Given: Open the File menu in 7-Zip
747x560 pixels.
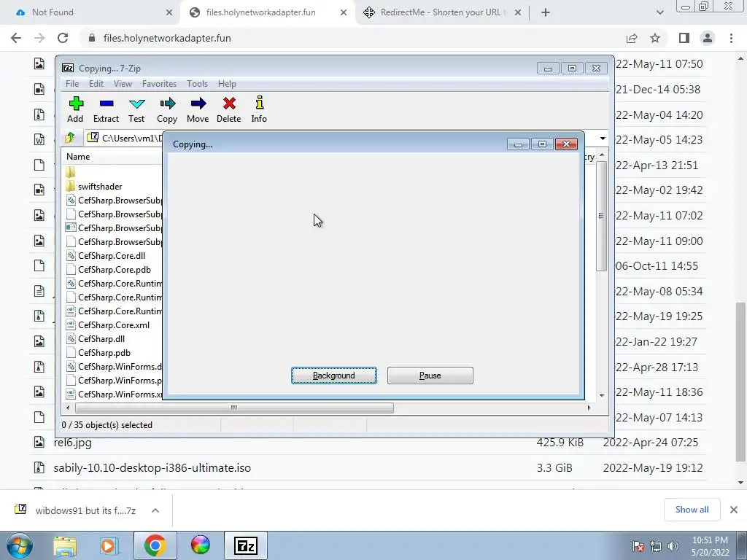Looking at the screenshot, I should (x=72, y=84).
